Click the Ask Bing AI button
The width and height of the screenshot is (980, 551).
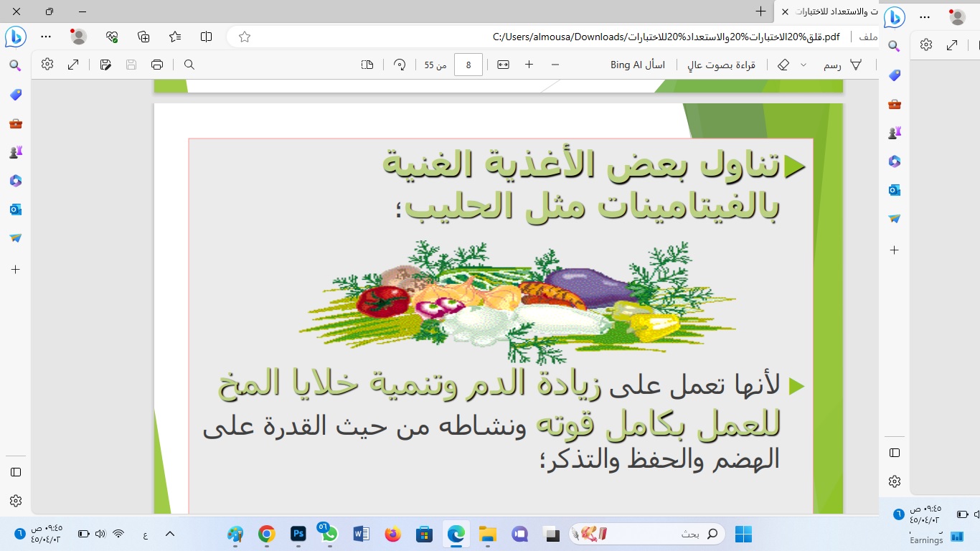pyautogui.click(x=637, y=65)
